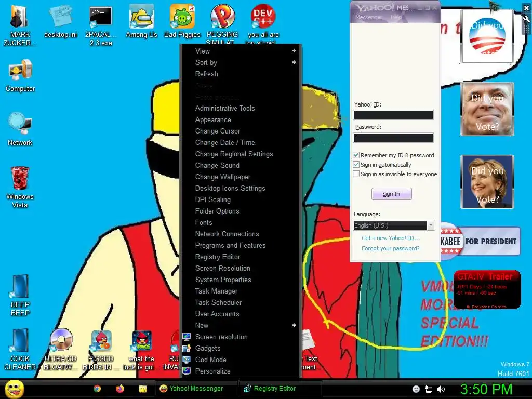Click the Gadgets icon in the context menu

click(187, 348)
